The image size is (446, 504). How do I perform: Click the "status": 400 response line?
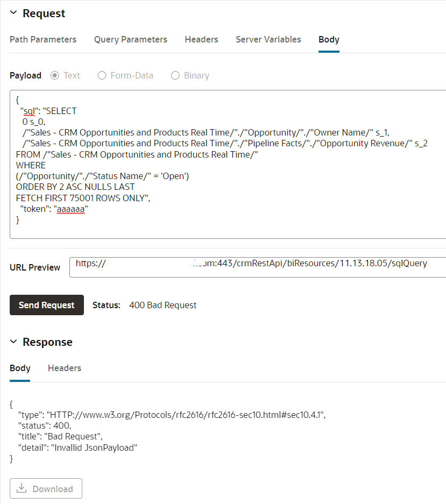(45, 426)
